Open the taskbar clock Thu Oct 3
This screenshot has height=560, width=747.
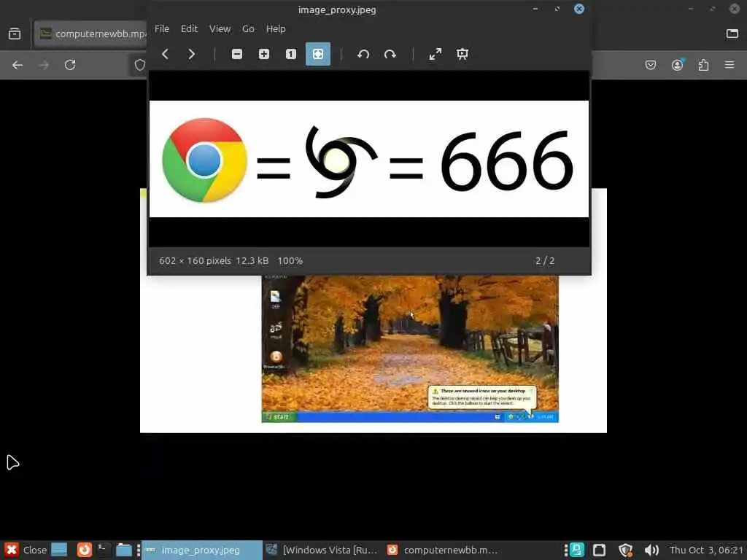[x=706, y=551]
